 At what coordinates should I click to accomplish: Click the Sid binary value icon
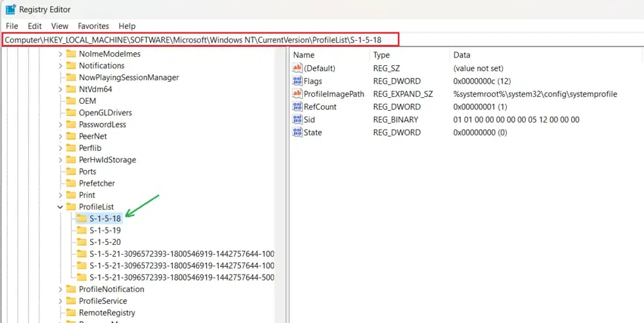click(297, 119)
